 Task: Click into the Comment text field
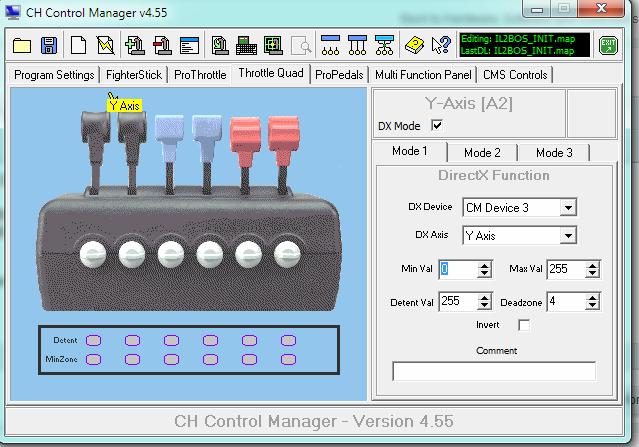click(x=494, y=371)
